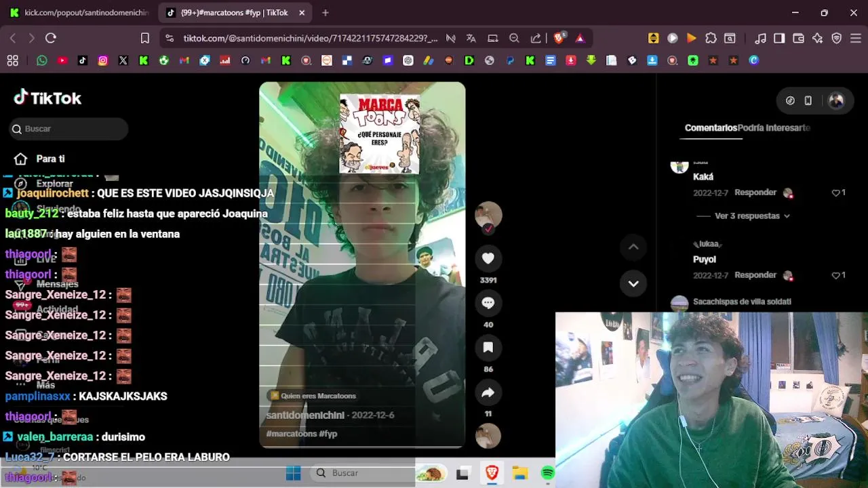Open File Explorer from the taskbar

(x=520, y=472)
